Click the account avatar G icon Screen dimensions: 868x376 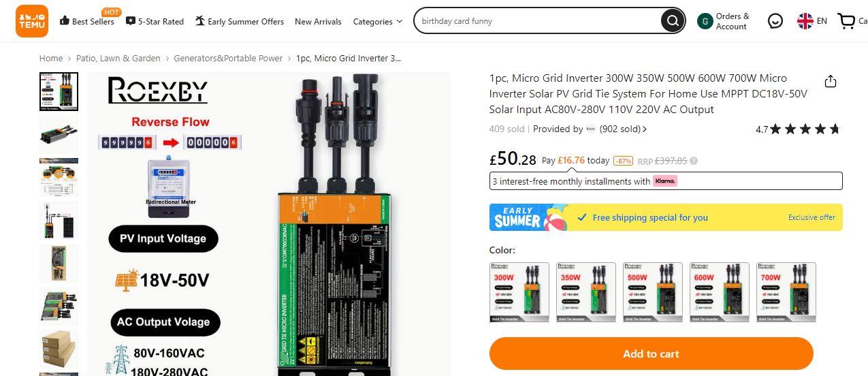[x=705, y=21]
